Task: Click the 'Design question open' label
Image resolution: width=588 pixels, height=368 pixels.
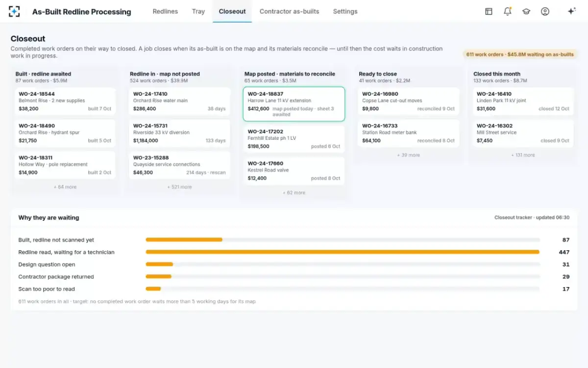Action: coord(47,264)
